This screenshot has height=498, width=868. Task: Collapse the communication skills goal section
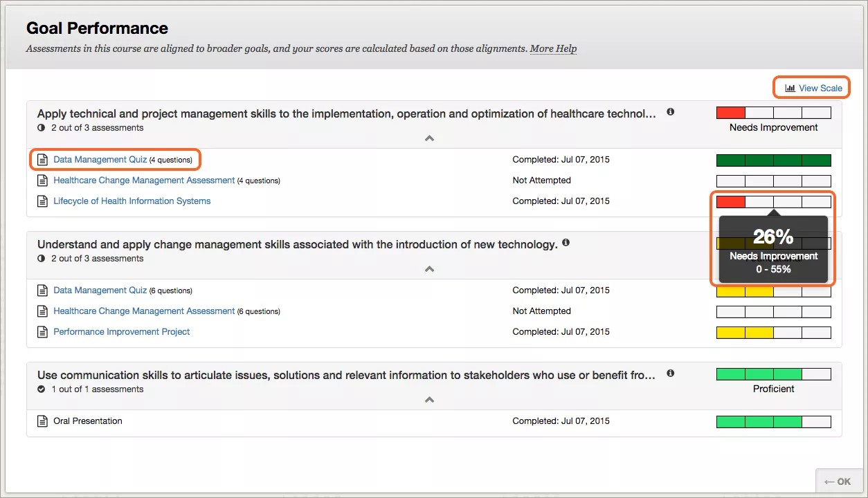point(429,400)
